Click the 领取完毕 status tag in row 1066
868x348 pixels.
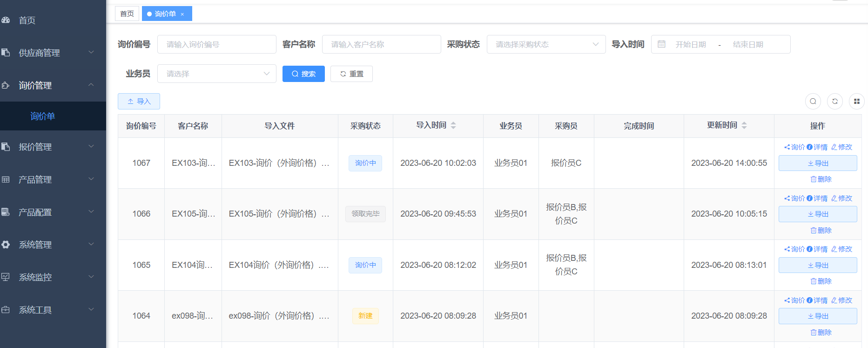pos(365,214)
